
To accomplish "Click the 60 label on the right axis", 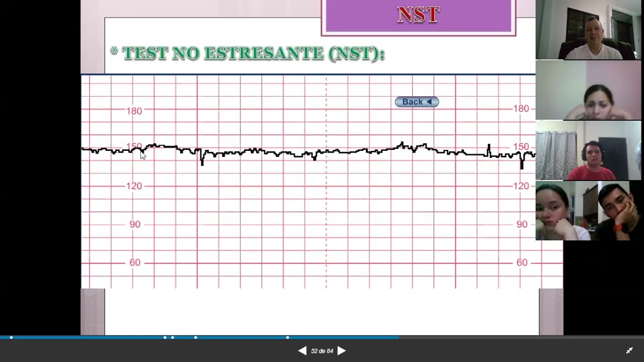I will point(522,262).
